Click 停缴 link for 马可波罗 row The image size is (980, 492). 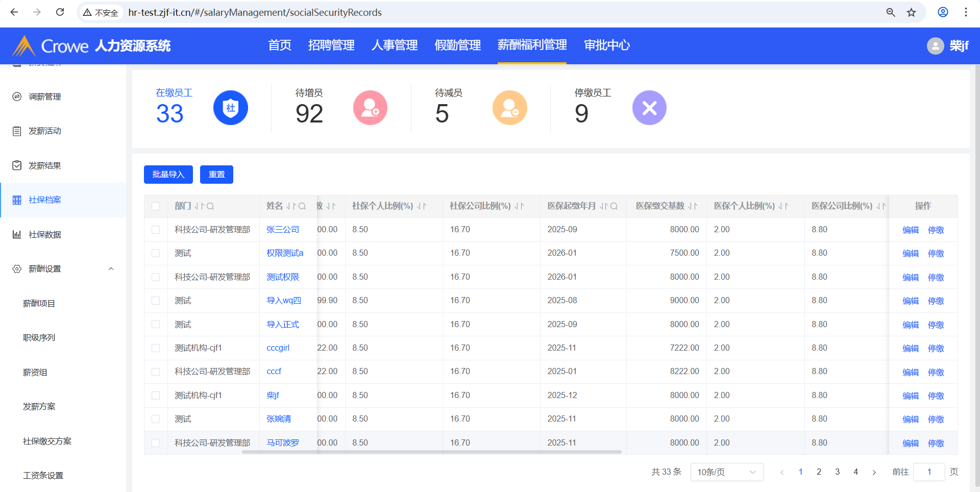[x=936, y=443]
